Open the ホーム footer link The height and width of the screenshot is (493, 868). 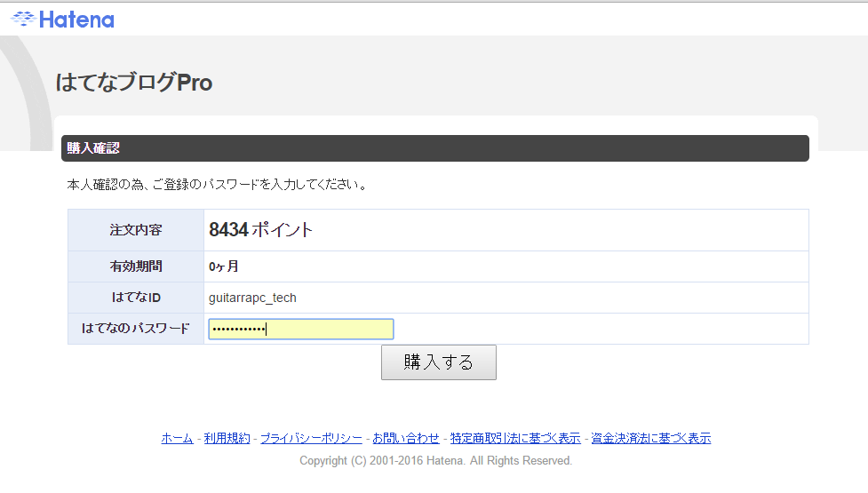177,438
